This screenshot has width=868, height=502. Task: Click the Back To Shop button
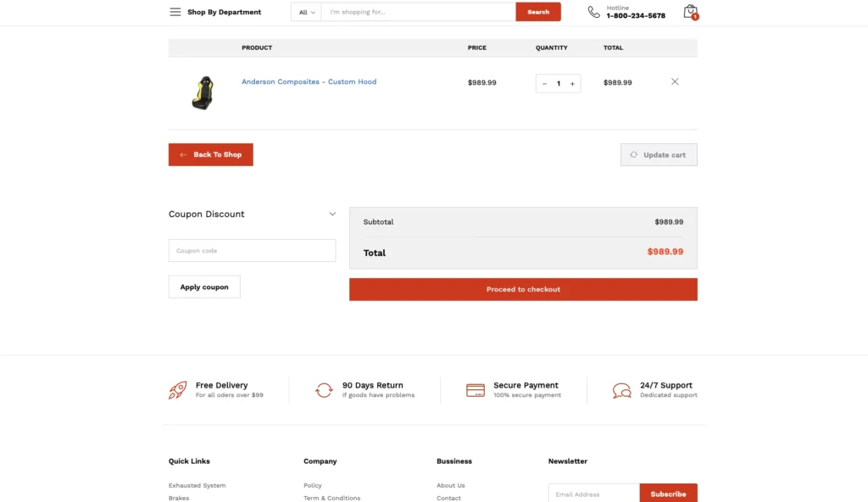pos(210,154)
